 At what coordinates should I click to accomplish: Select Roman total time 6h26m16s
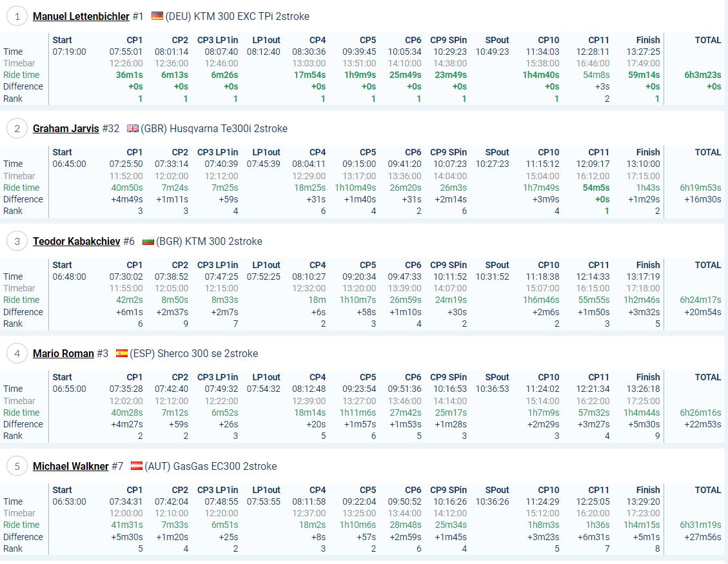tap(700, 413)
